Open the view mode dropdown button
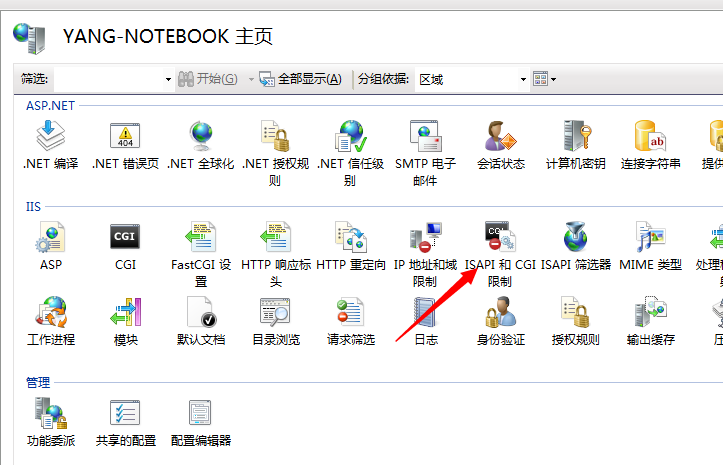Viewport: 723px width, 465px height. click(545, 79)
